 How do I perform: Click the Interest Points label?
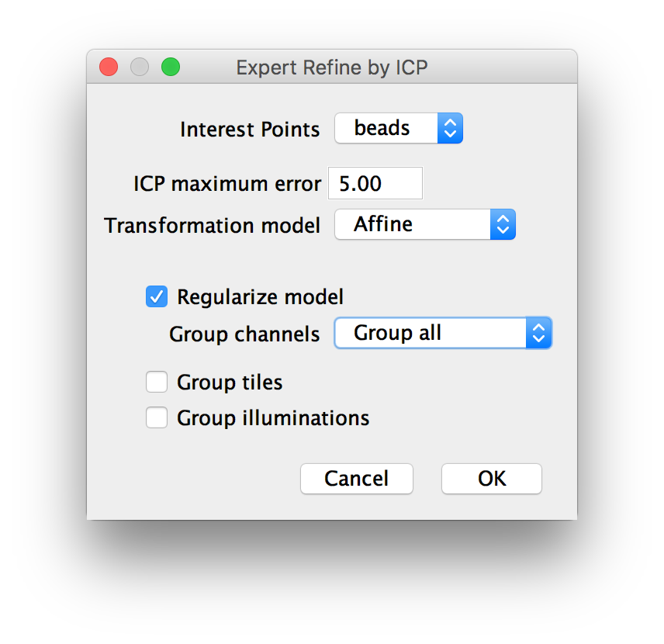(250, 130)
